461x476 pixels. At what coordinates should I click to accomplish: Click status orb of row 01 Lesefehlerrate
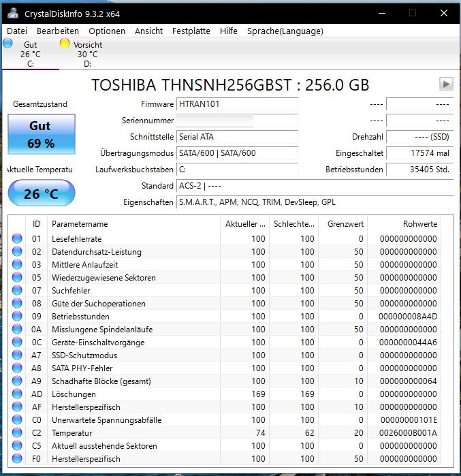[x=17, y=238]
